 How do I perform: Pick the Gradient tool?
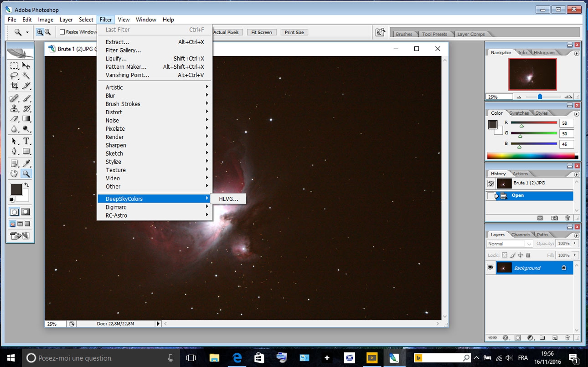point(26,119)
